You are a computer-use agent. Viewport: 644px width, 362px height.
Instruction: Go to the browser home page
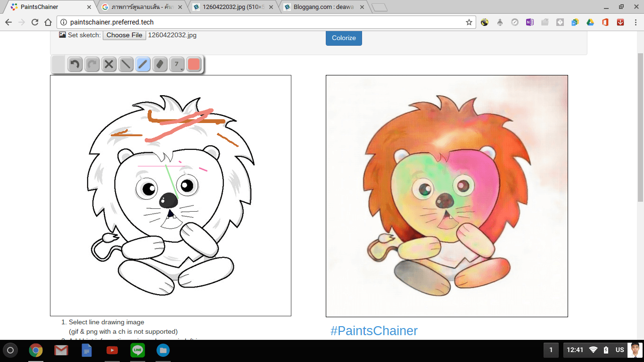pyautogui.click(x=48, y=22)
